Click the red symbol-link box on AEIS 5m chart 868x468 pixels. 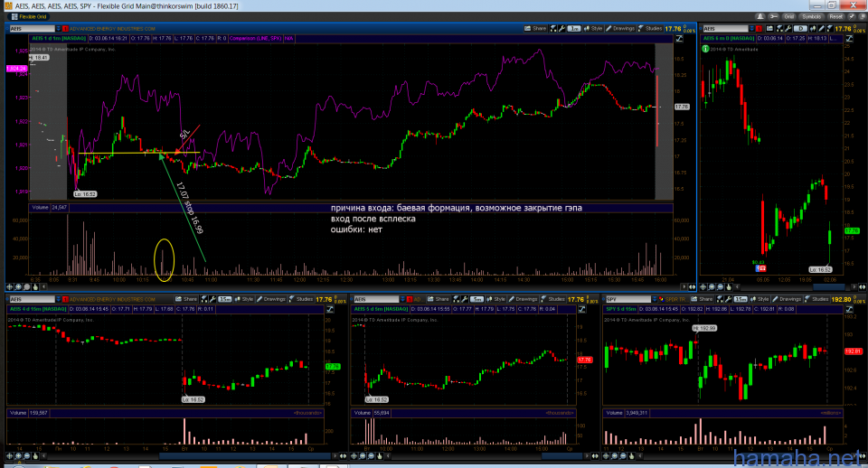coord(409,299)
